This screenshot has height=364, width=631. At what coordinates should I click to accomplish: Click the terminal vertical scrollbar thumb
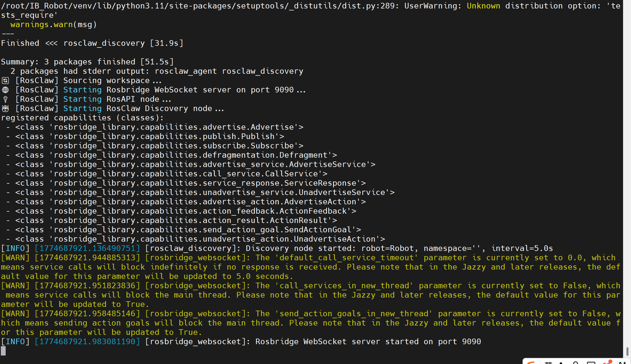coord(627,352)
